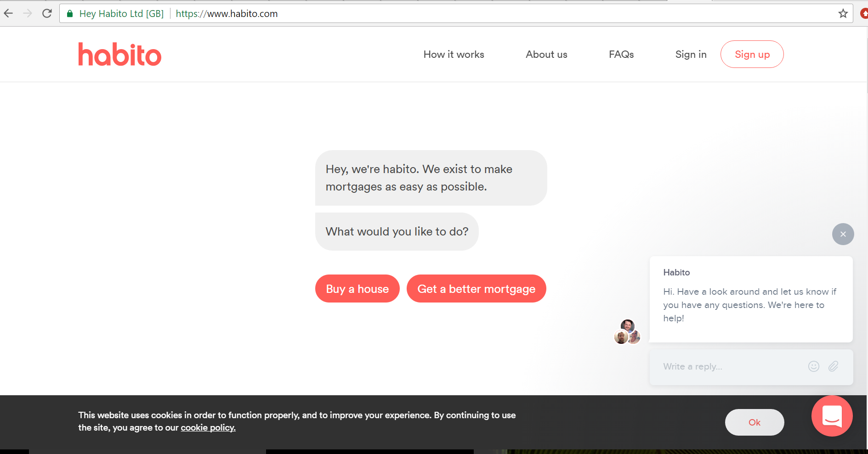868x454 pixels.
Task: Open the How it works page
Action: pos(454,54)
